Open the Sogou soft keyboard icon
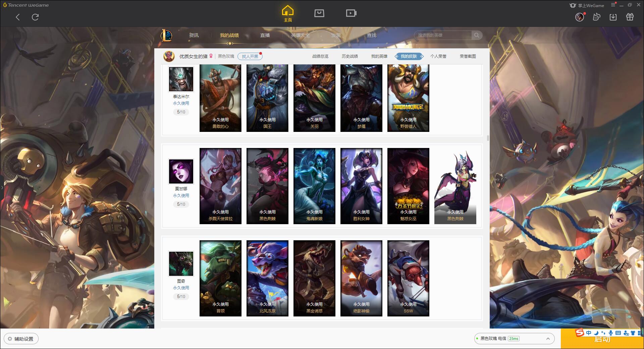The width and height of the screenshot is (644, 349). (618, 333)
